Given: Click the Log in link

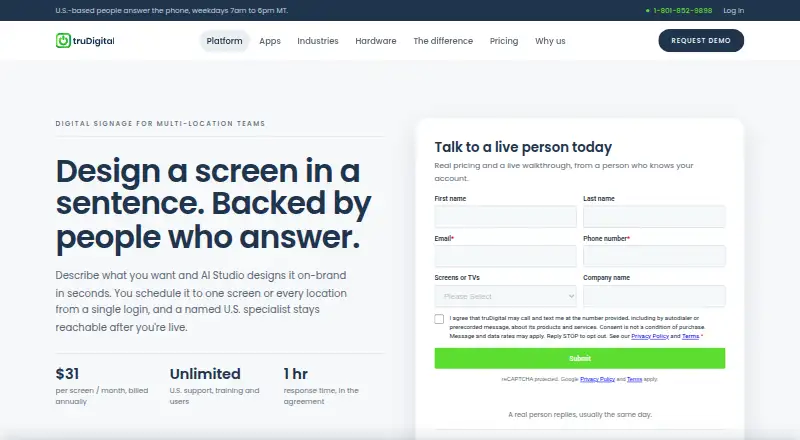Looking at the screenshot, I should [734, 10].
